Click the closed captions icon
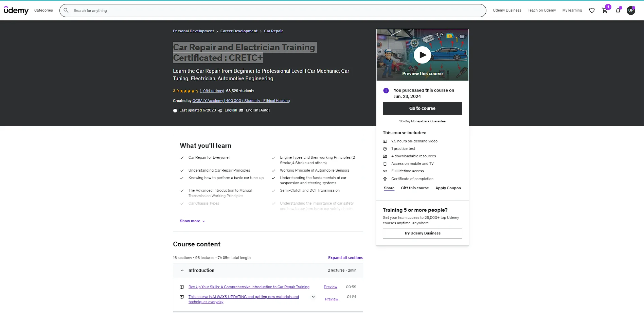This screenshot has height=313, width=644. coord(241,110)
